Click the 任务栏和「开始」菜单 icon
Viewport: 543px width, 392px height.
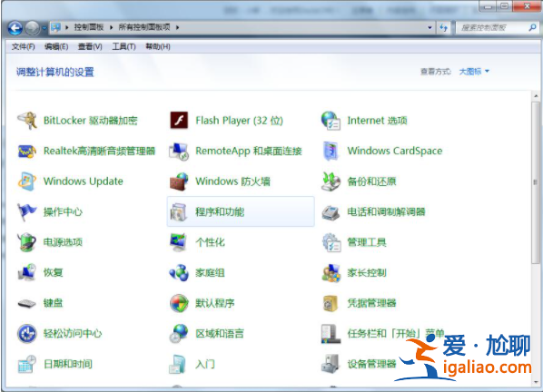331,334
